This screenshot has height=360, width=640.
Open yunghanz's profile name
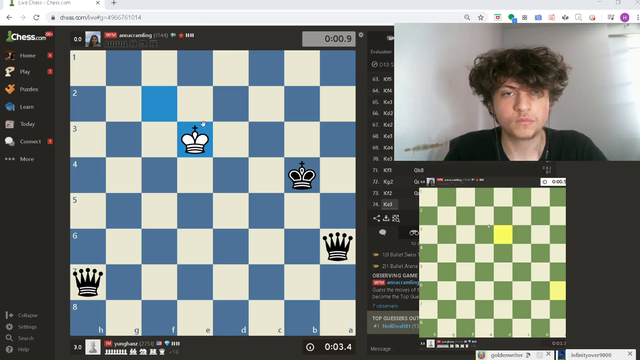[126, 343]
